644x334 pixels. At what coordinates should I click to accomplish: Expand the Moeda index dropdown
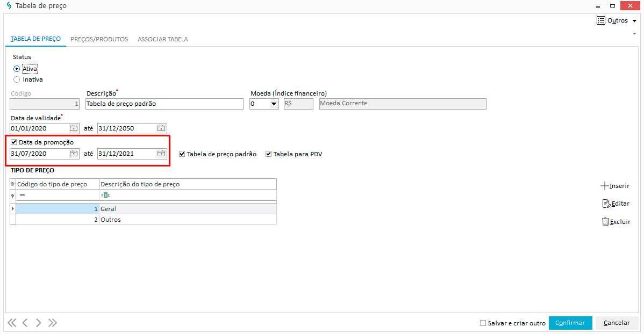[x=274, y=104]
